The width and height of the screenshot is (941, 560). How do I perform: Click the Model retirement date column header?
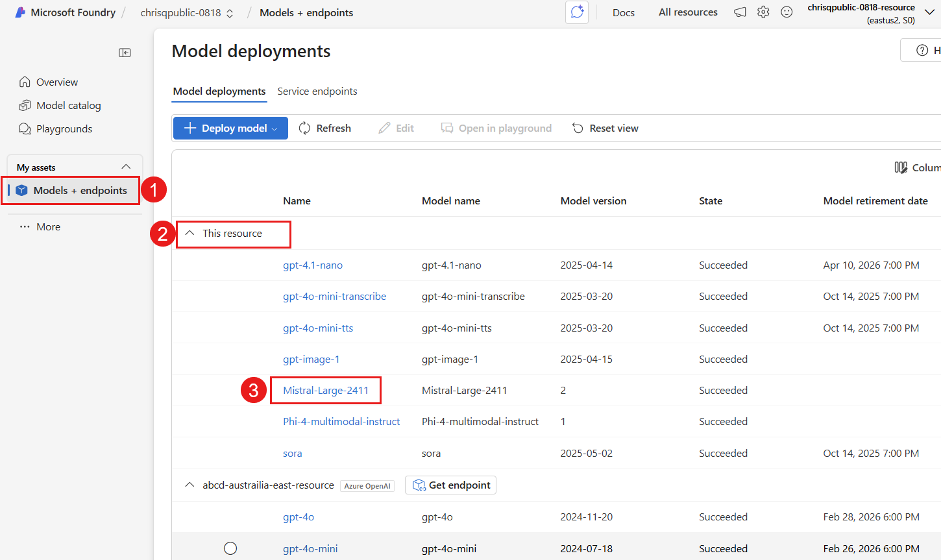tap(875, 201)
